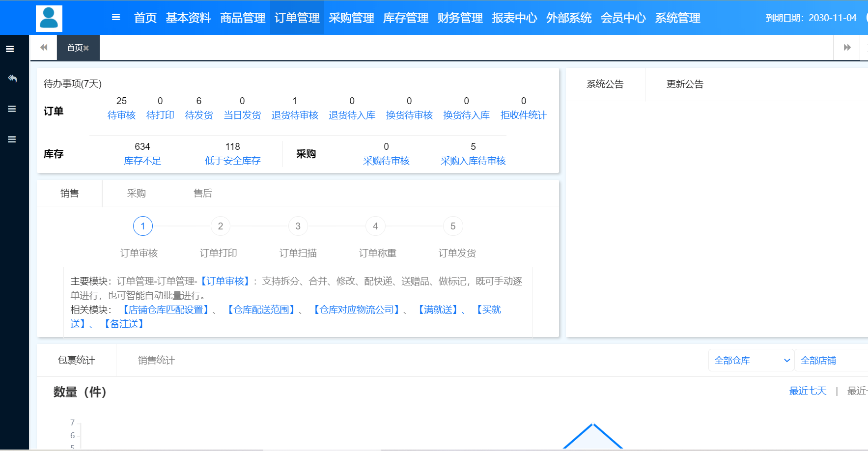Select the bottom list icon in left sidebar
This screenshot has width=868, height=451.
coord(12,139)
